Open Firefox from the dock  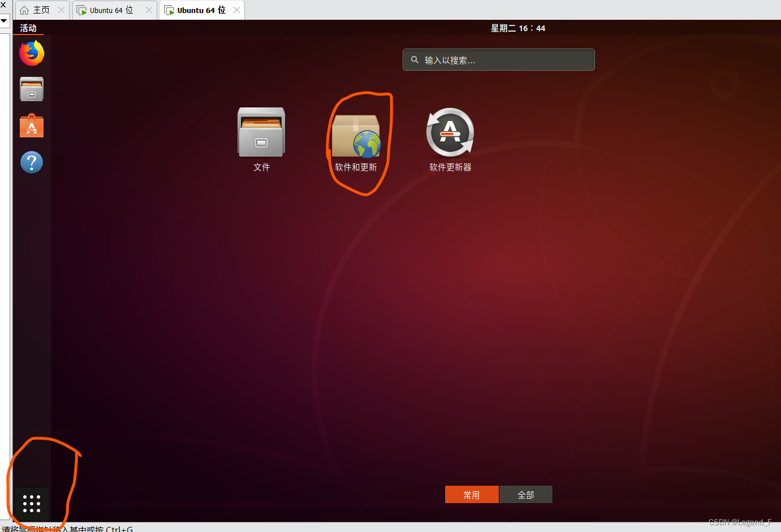pos(32,53)
